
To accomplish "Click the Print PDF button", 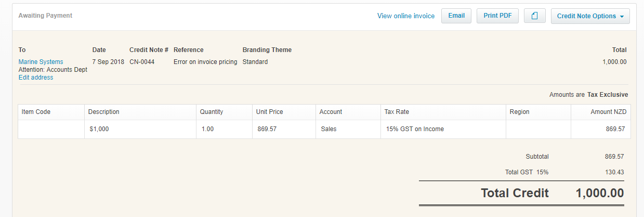I will 497,16.
